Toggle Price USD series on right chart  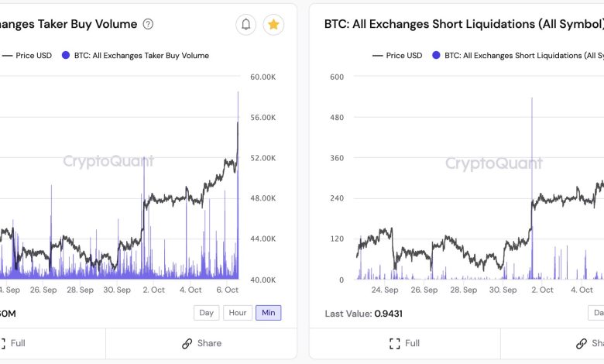pos(404,56)
